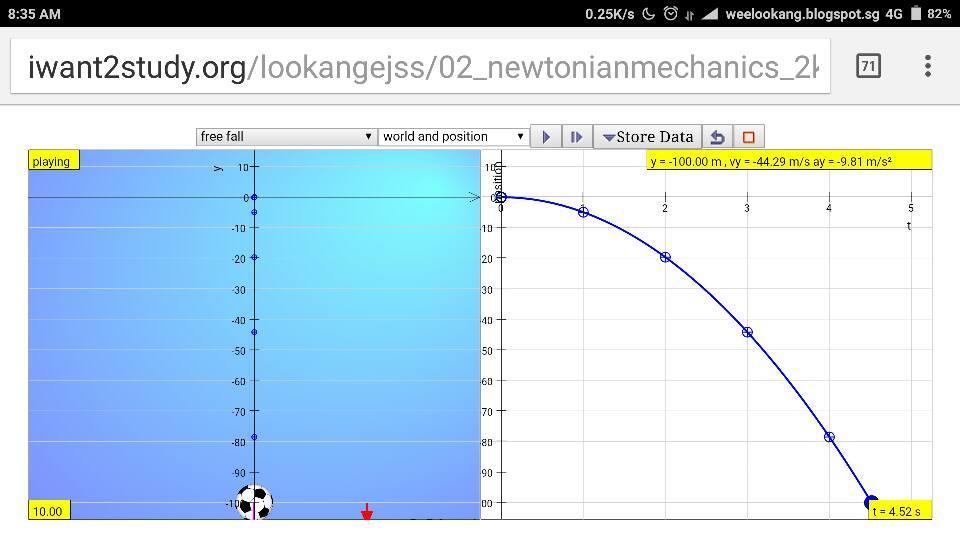
Task: Open the browser tab switcher showing 71
Action: 868,66
